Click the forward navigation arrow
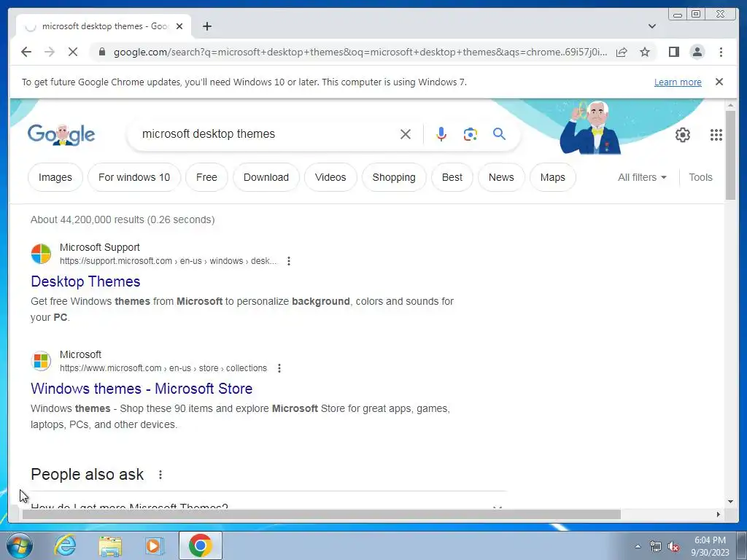 tap(50, 52)
